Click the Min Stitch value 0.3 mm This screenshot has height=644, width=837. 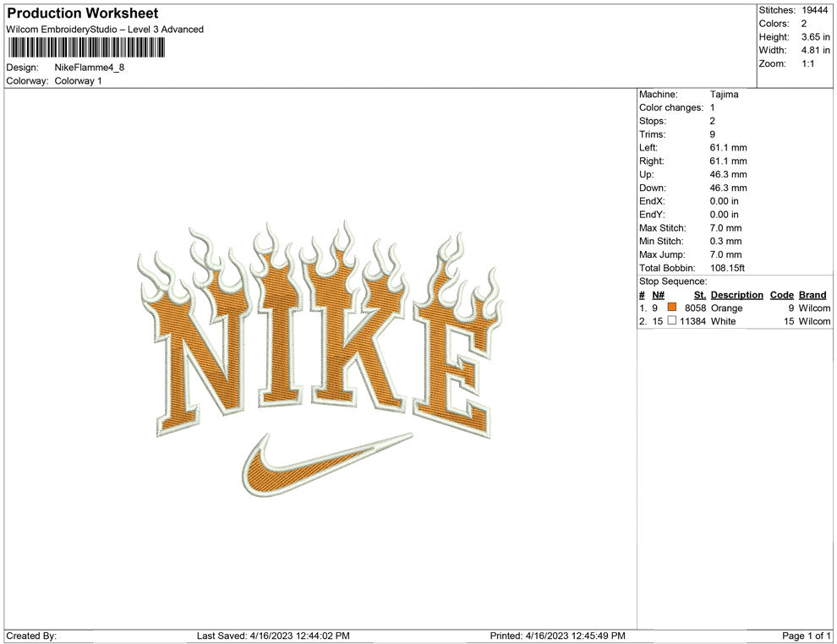click(x=726, y=241)
